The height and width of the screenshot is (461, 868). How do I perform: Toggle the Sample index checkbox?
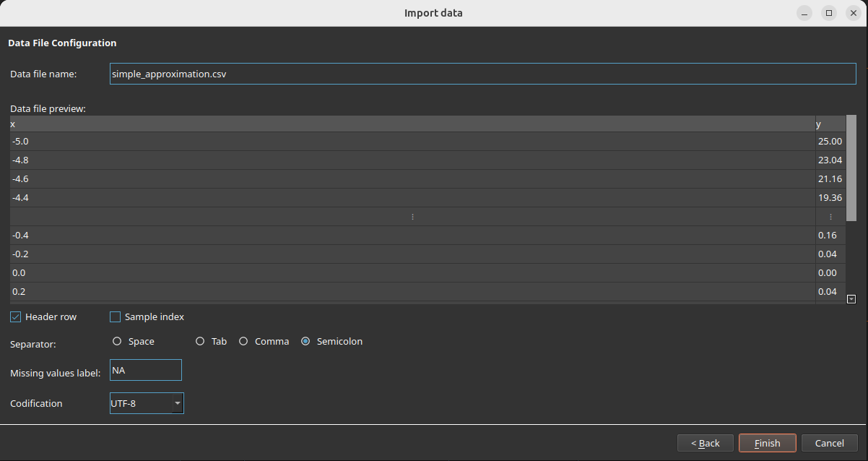point(115,316)
